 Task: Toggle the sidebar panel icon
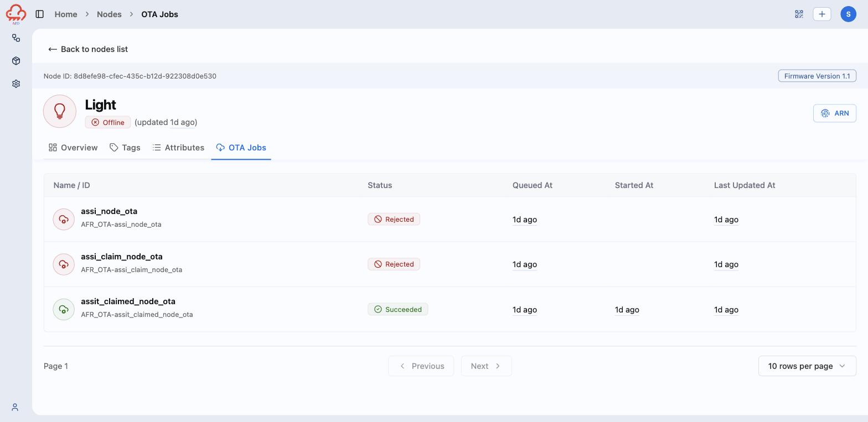(40, 14)
